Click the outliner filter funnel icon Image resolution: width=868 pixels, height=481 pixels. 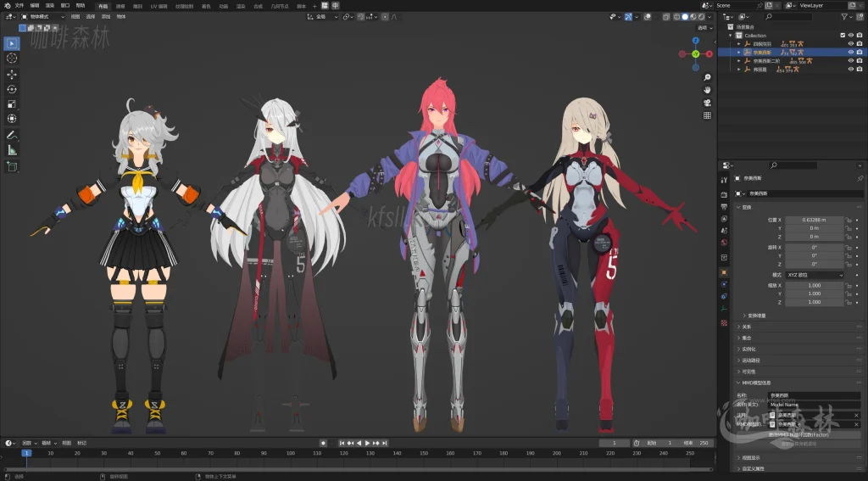click(845, 17)
